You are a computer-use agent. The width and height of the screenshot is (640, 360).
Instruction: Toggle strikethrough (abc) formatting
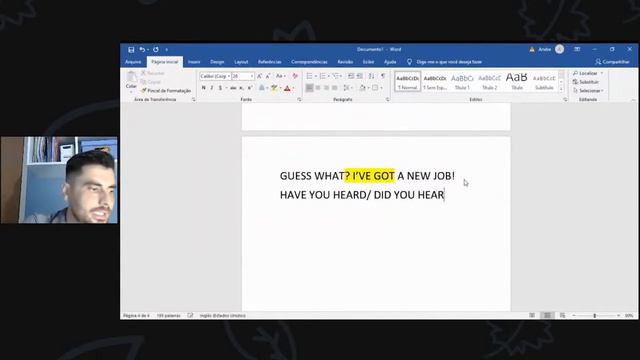click(233, 88)
